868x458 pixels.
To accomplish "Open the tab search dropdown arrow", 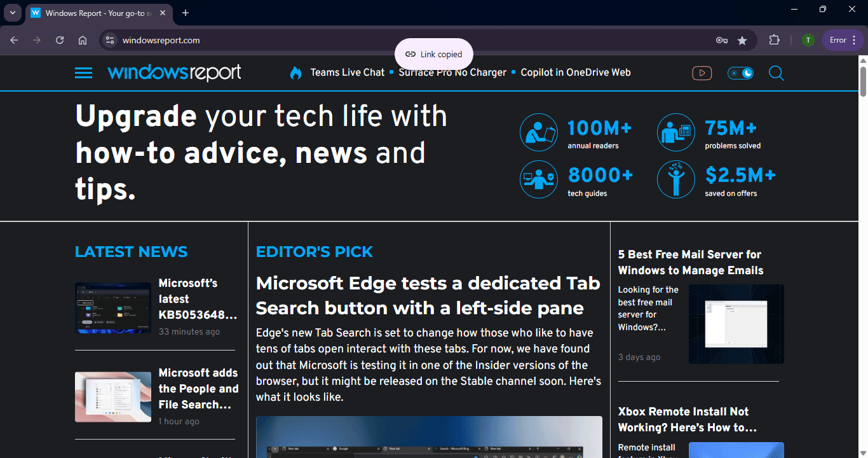I will point(13,13).
